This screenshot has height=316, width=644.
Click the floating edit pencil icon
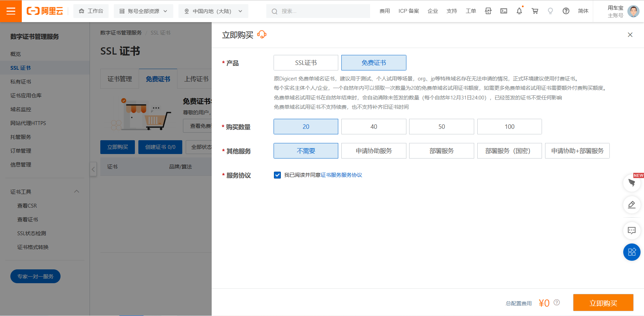[x=632, y=205]
